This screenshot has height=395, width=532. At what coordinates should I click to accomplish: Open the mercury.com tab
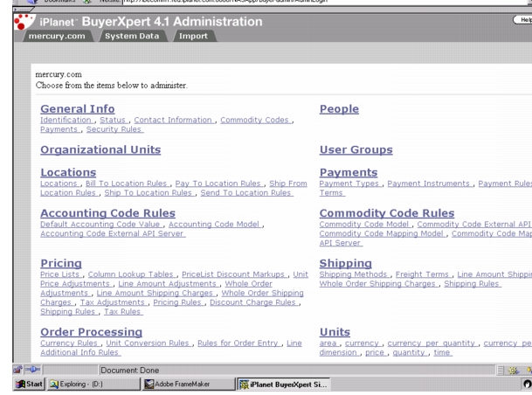57,36
